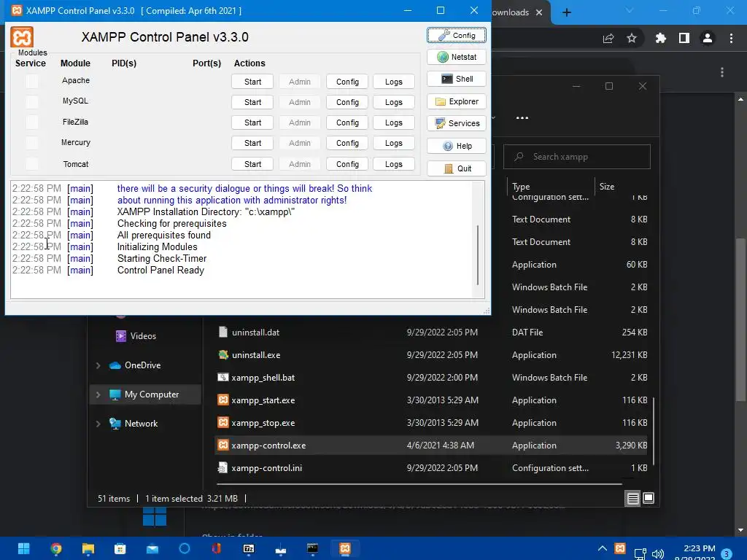Image resolution: width=747 pixels, height=560 pixels.
Task: Share this page via Chrome share icon
Action: tap(608, 38)
